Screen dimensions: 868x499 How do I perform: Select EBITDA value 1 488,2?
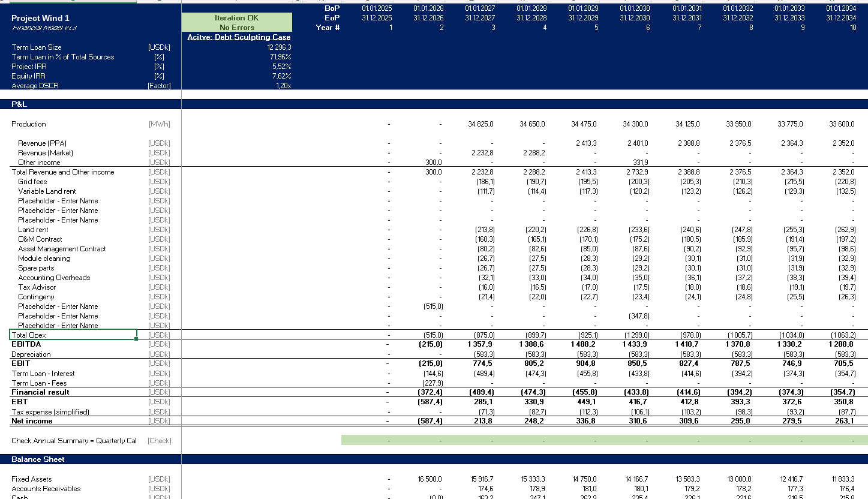click(586, 344)
